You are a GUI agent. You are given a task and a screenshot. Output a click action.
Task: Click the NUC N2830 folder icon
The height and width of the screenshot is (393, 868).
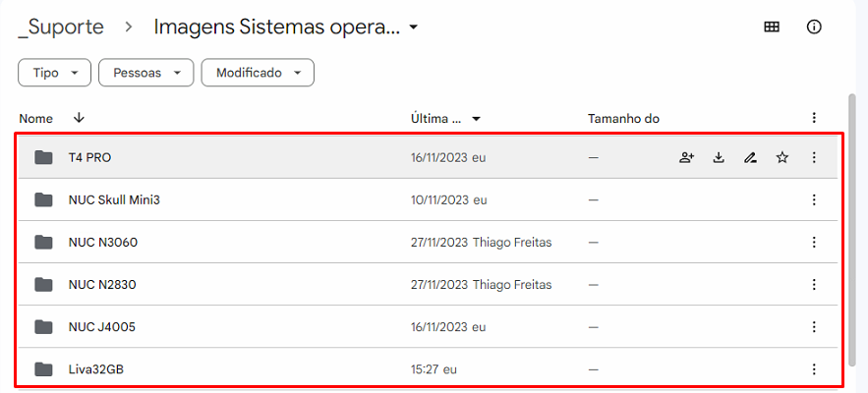[x=43, y=285]
